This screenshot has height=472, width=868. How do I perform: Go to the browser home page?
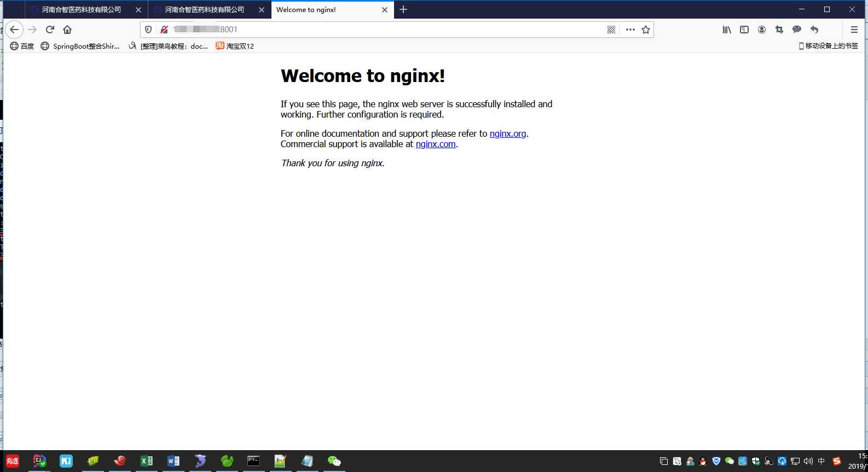pos(67,30)
